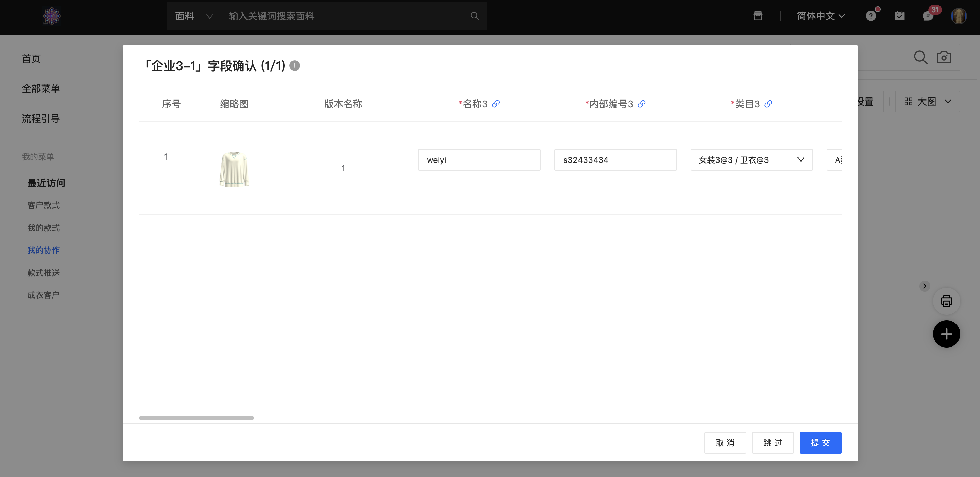
Task: Click the link icon beside 内部编号3
Action: click(642, 104)
